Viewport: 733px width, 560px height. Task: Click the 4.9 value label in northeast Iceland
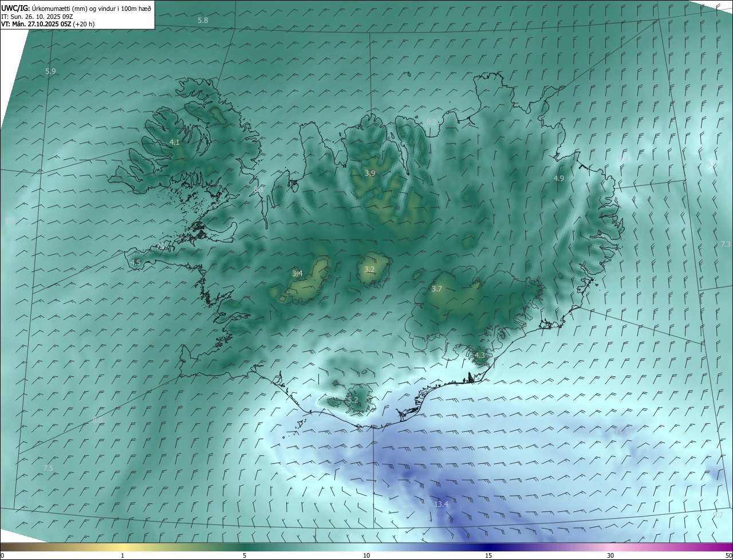(558, 179)
